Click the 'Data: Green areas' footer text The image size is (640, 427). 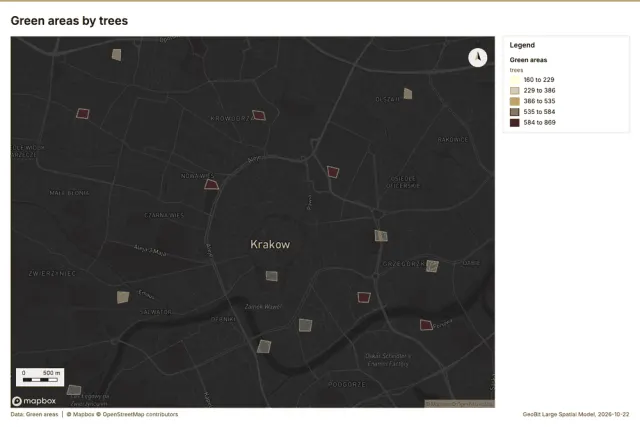pos(34,414)
